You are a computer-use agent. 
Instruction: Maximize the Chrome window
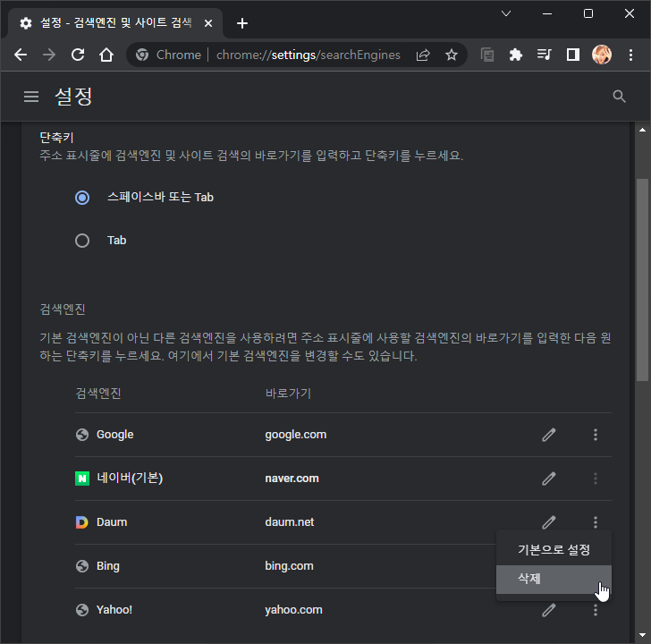click(588, 13)
